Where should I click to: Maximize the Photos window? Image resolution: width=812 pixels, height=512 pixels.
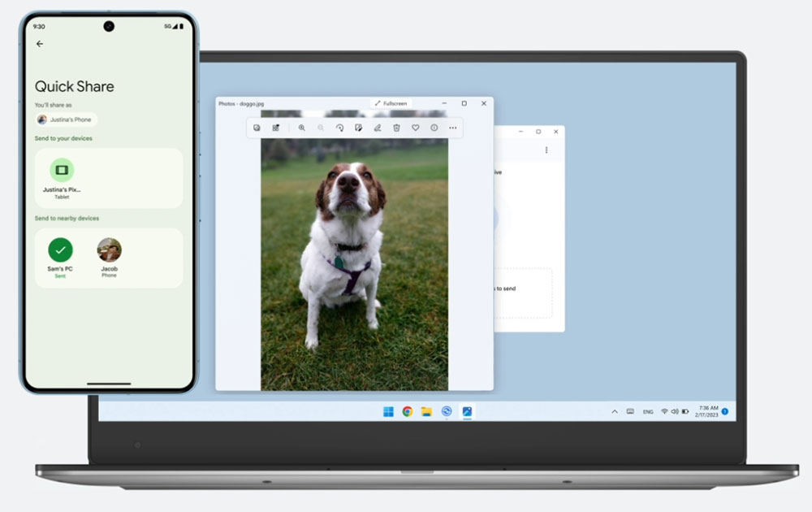coord(464,104)
